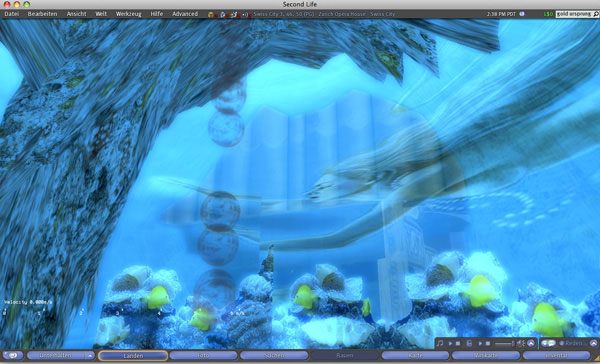Click the Minikarte button
This screenshot has height=364, width=600.
[x=486, y=356]
